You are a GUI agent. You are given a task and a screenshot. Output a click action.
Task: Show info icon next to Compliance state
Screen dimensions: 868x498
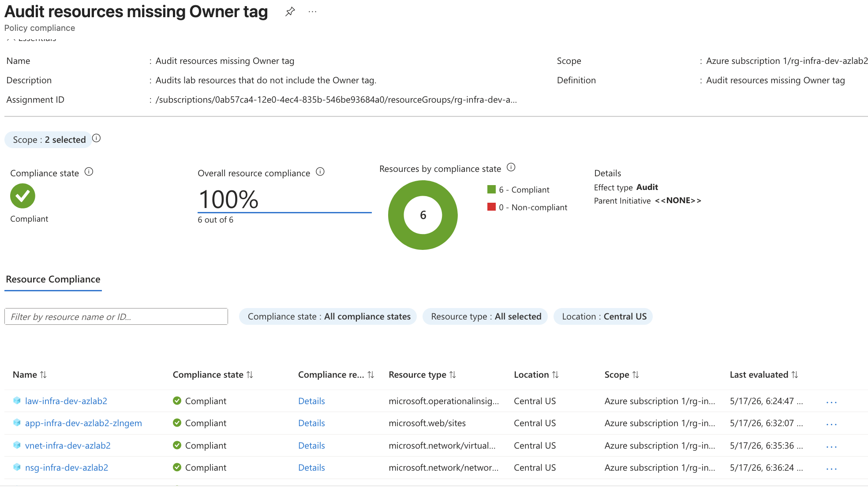[x=89, y=172]
